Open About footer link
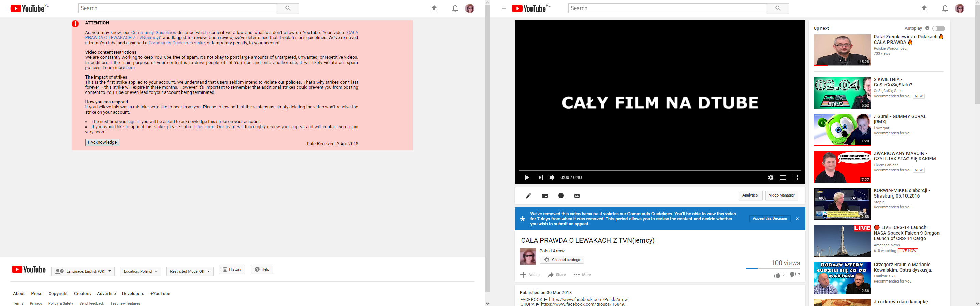 click(19, 294)
